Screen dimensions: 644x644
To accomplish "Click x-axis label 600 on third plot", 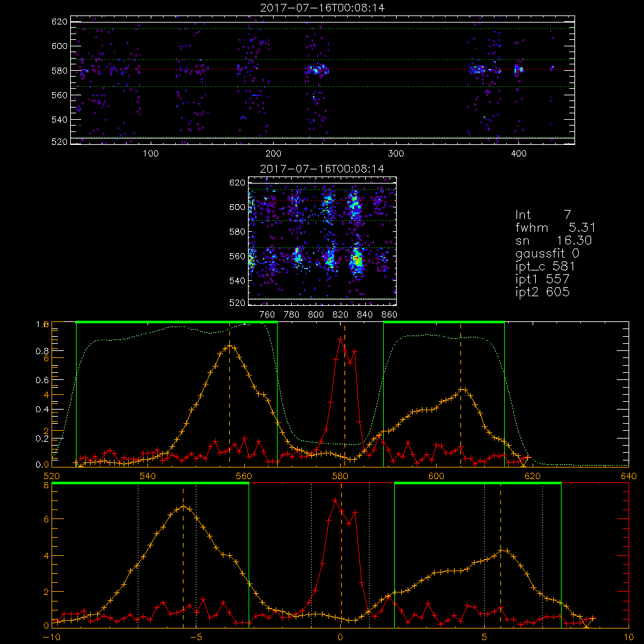I will pyautogui.click(x=436, y=476).
